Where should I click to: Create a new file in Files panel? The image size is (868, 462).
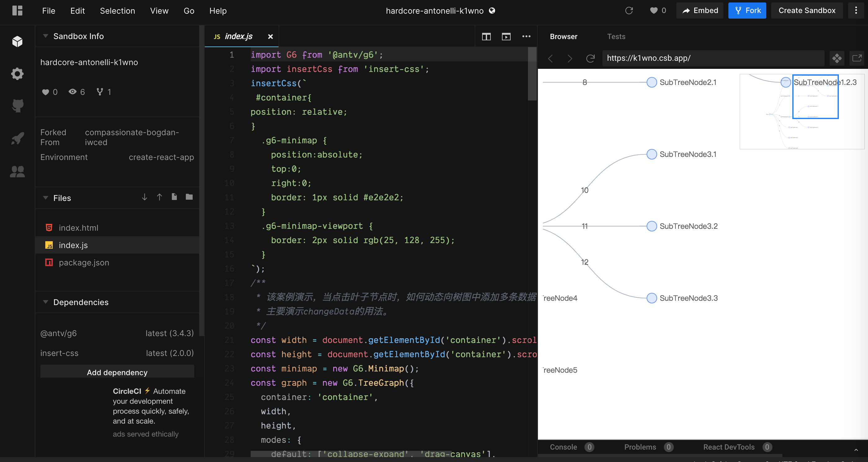[x=174, y=197]
